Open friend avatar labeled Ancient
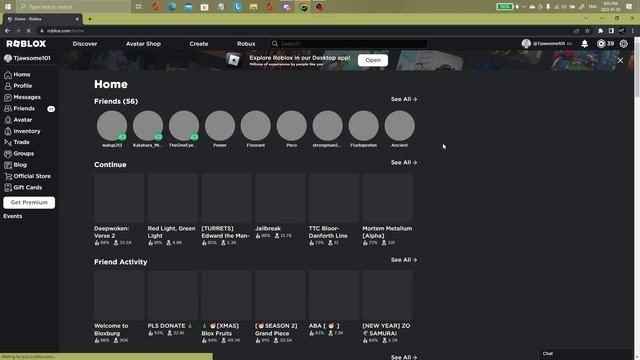The image size is (640, 360). [x=399, y=126]
